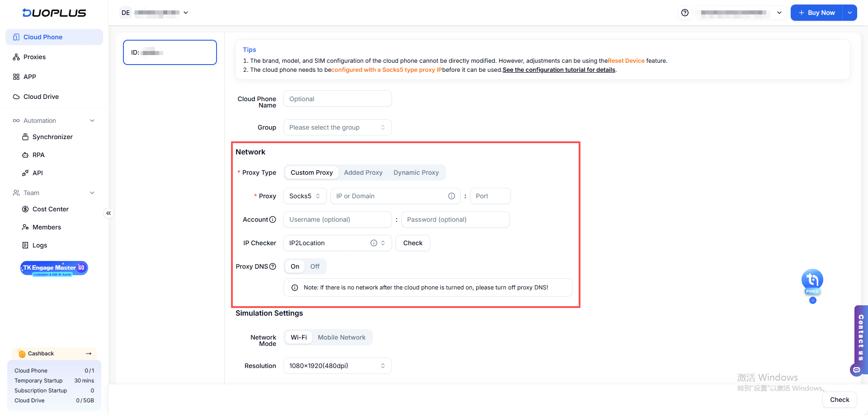Click info icon in IP or Domain field
This screenshot has height=415, width=868.
pyautogui.click(x=451, y=196)
